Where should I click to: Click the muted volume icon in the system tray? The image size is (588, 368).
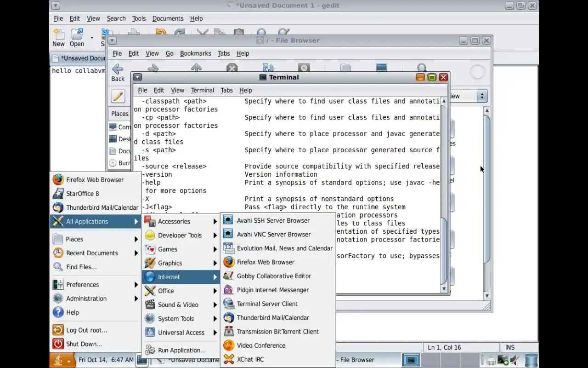[515, 360]
